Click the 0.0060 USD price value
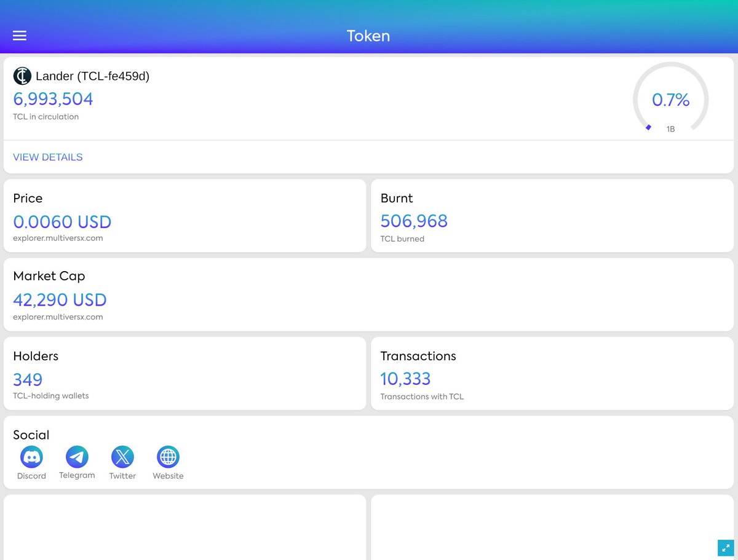The image size is (738, 560). pyautogui.click(x=62, y=222)
